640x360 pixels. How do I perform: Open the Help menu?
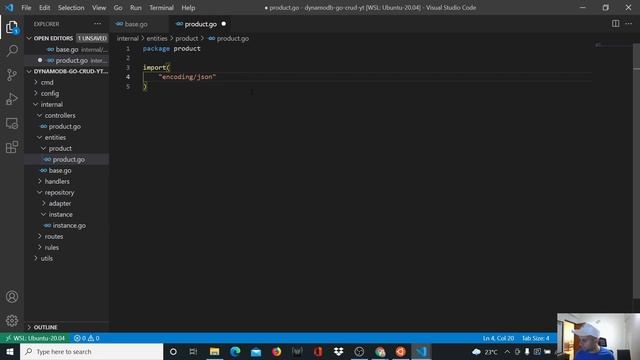188,8
